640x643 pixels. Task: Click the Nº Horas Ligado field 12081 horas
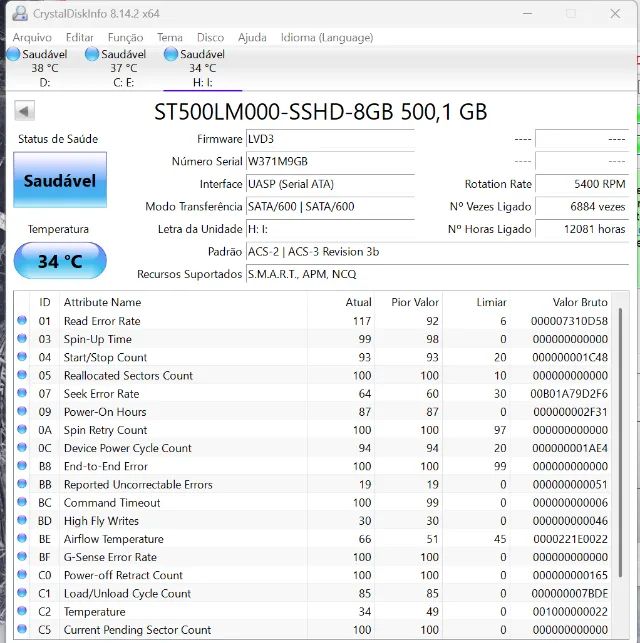[x=582, y=229]
